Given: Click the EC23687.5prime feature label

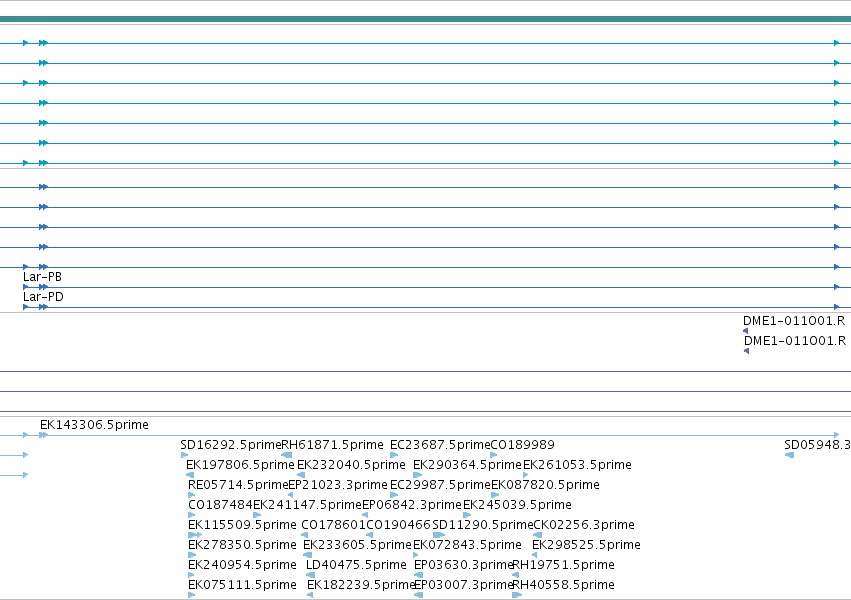Looking at the screenshot, I should tap(440, 445).
